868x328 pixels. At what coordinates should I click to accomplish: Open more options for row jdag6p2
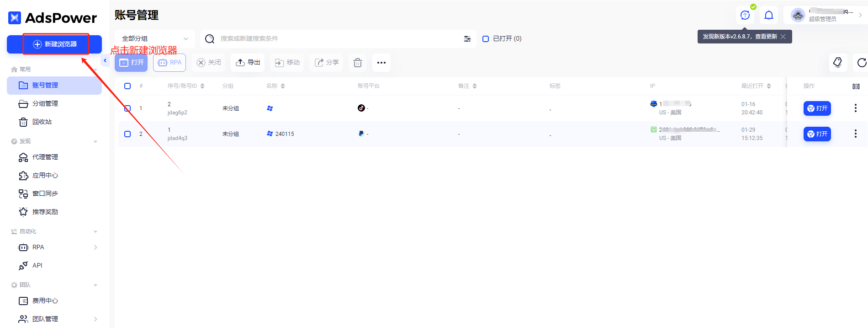tap(856, 108)
